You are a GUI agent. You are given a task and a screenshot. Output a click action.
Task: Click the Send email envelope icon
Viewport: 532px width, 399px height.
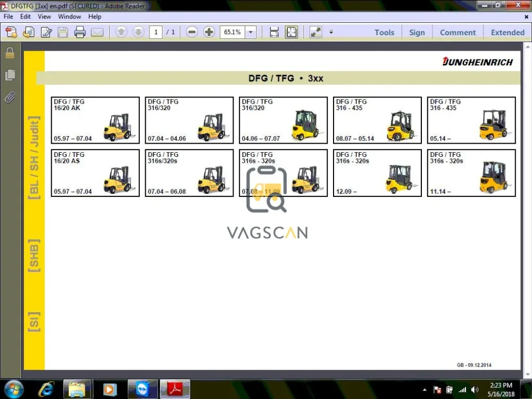(97, 32)
